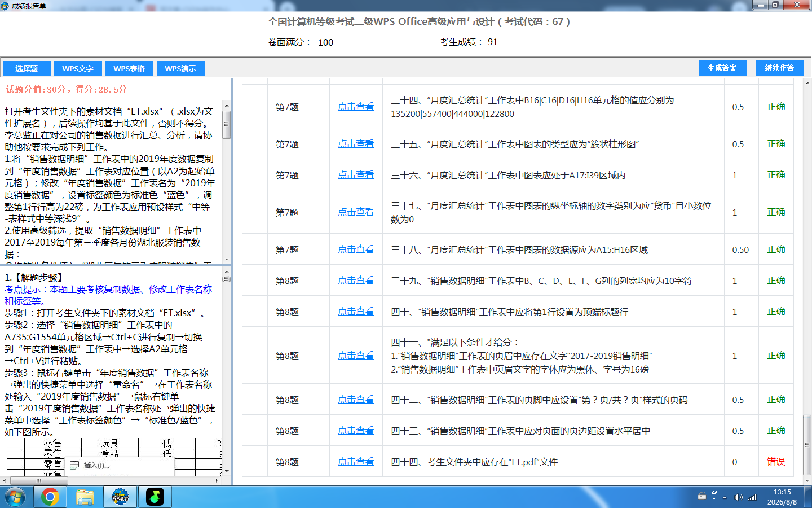Click the 生成答案 button
812x508 pixels.
pos(722,68)
